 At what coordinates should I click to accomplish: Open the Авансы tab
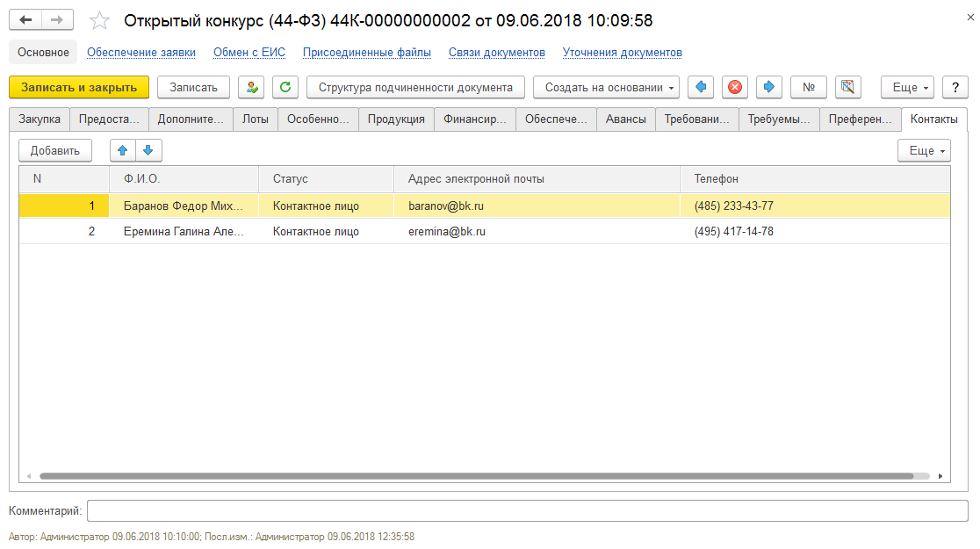click(625, 119)
